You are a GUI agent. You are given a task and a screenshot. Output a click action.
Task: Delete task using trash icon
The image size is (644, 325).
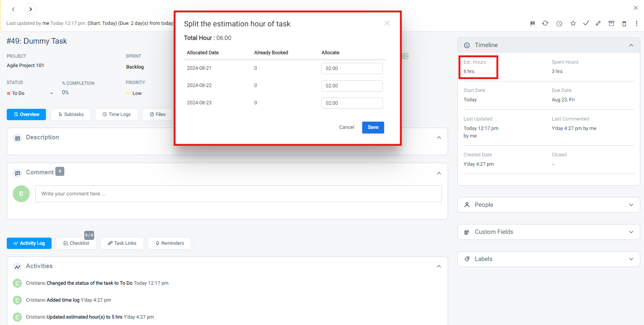pyautogui.click(x=624, y=23)
